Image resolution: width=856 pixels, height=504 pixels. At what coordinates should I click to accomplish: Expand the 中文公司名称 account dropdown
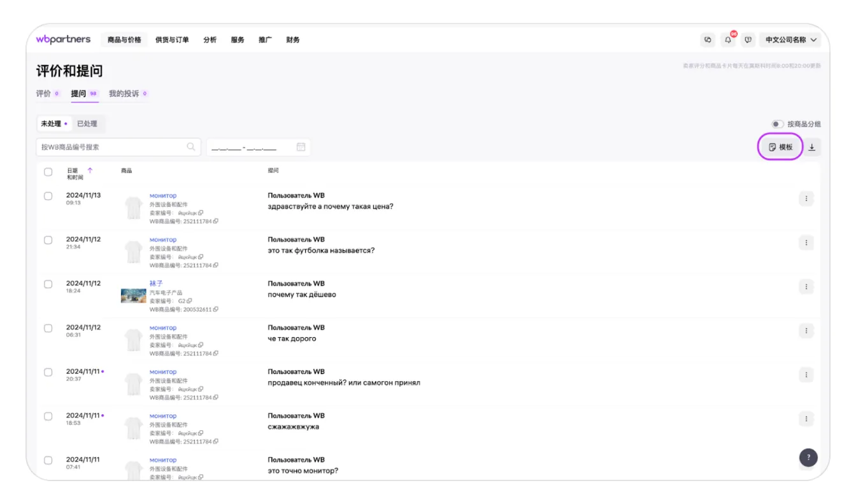coord(790,40)
